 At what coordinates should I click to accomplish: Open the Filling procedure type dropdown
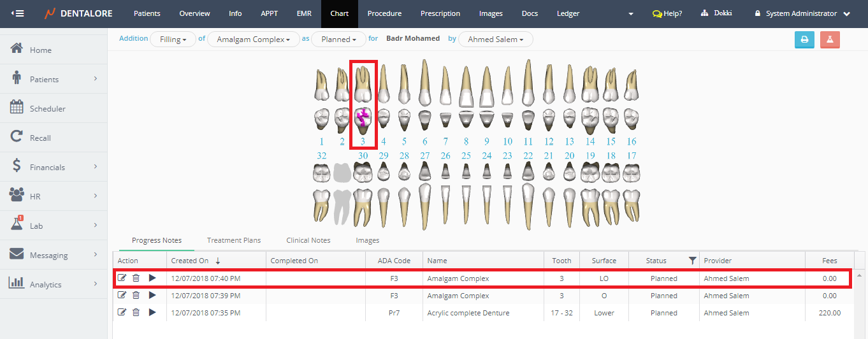pyautogui.click(x=173, y=40)
